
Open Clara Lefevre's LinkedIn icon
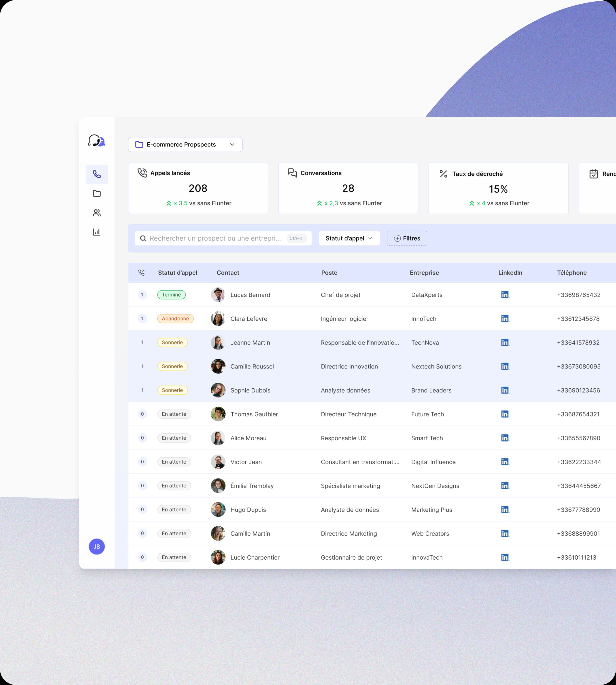click(505, 319)
